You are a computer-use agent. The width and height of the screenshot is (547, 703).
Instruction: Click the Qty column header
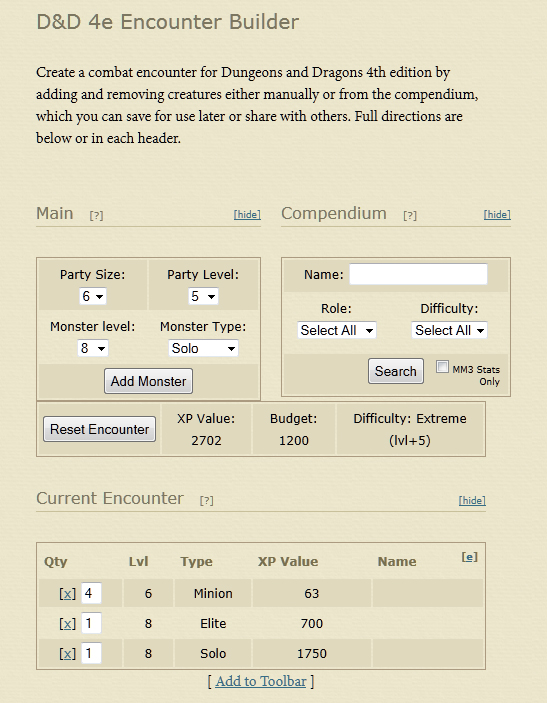[56, 562]
